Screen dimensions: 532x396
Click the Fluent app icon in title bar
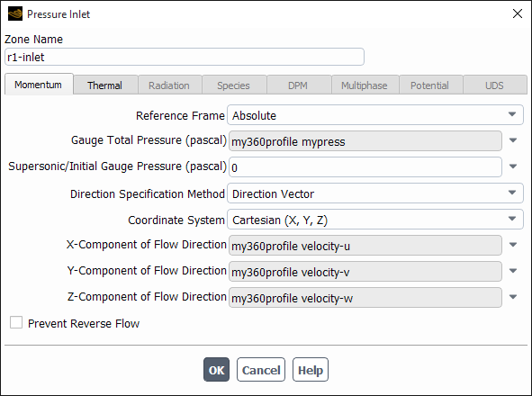[15, 13]
